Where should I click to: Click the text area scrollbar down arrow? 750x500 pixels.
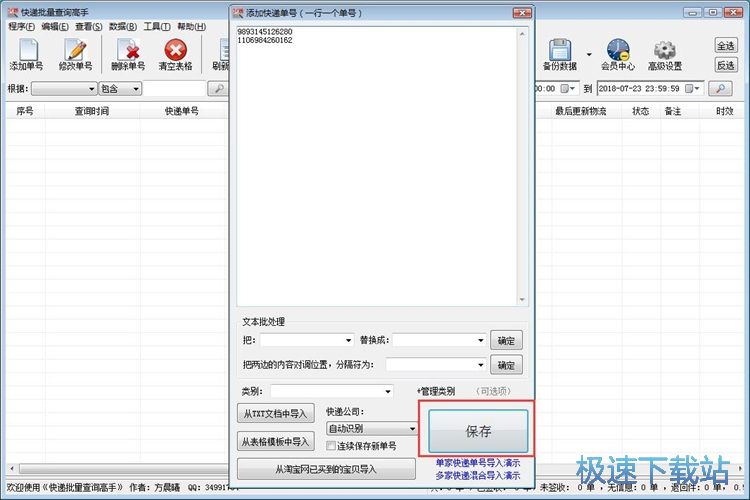[522, 300]
